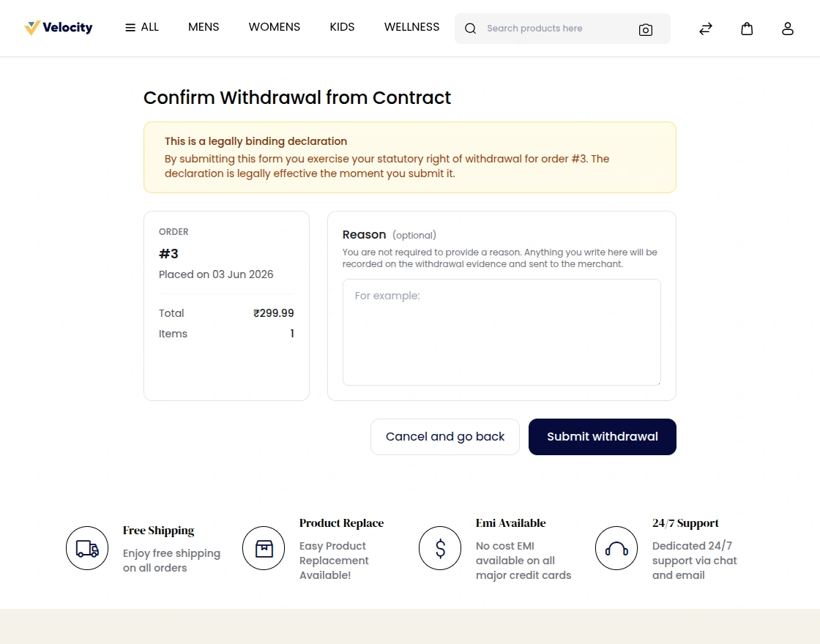
Task: Open the MENS category
Action: pos(204,27)
